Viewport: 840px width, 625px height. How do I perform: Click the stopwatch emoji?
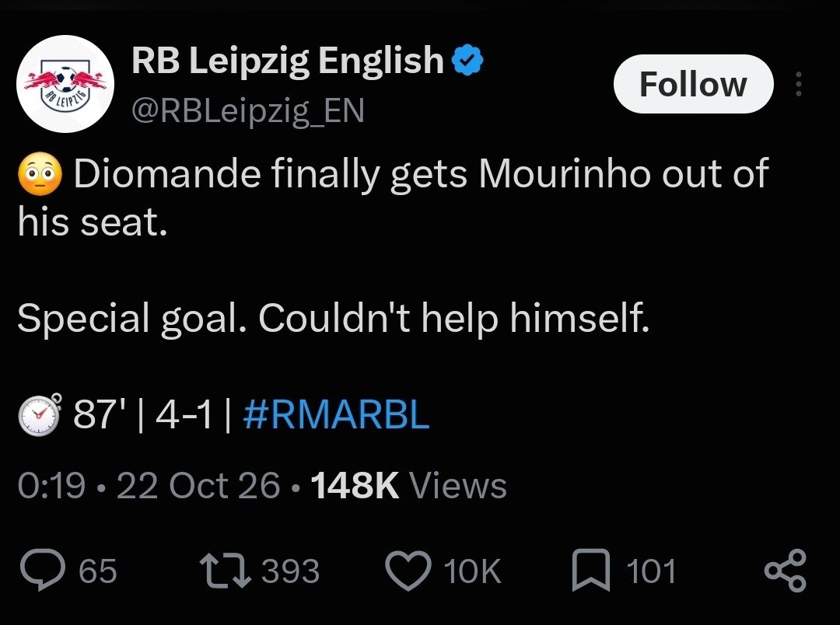click(40, 414)
